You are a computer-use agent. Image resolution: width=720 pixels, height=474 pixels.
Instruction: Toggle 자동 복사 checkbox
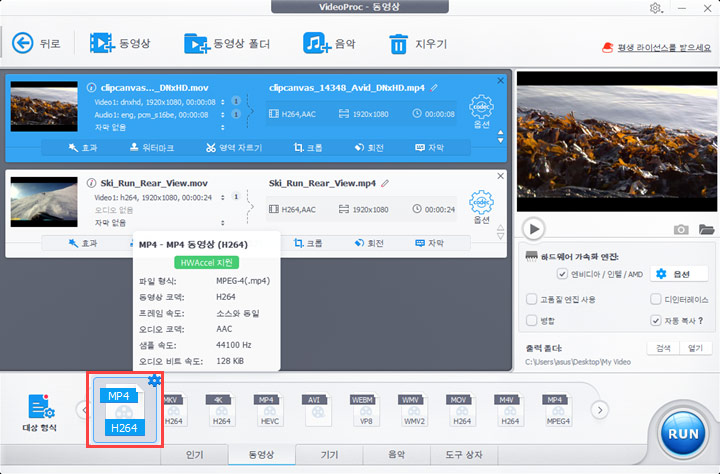656,321
